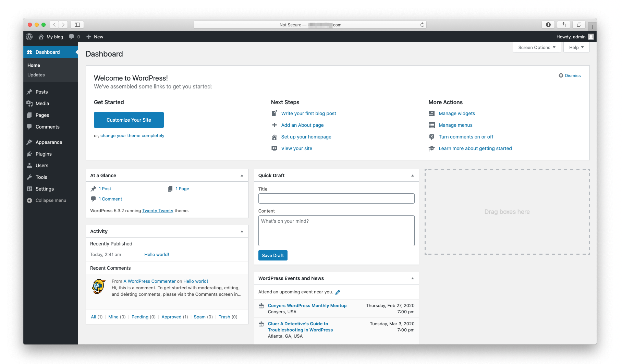The image size is (622, 364).
Task: Click the Save Draft button
Action: [x=273, y=255]
